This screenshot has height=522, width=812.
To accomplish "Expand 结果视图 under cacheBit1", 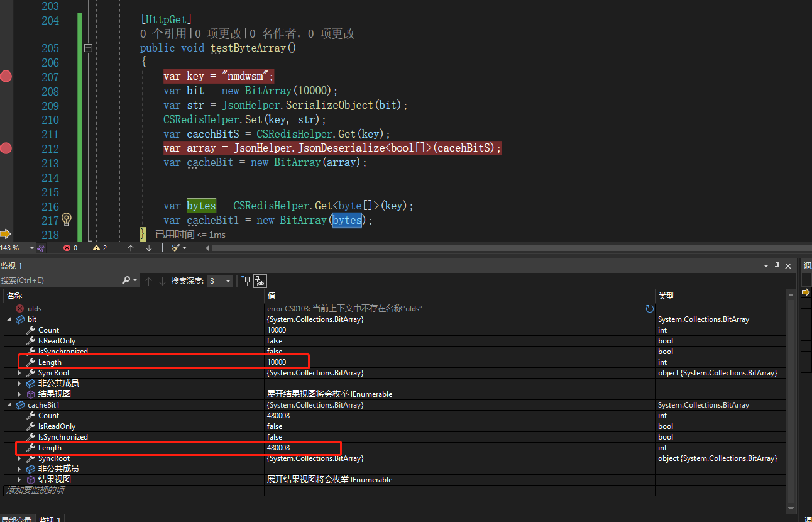I will point(19,479).
